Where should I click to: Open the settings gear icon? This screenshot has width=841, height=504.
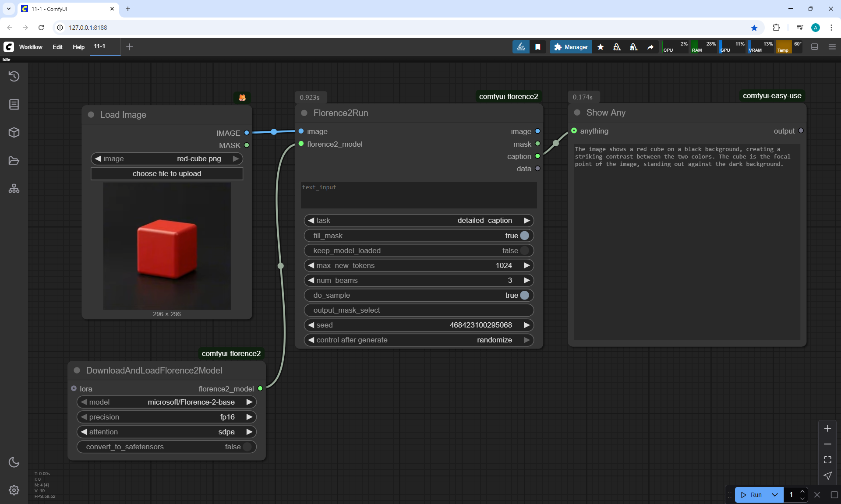coord(14,490)
